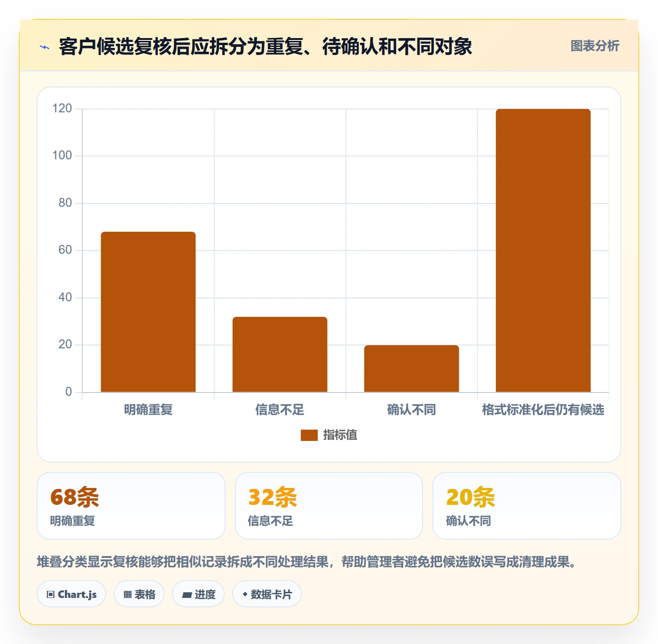Open the 68条 明确重复 data card
This screenshot has width=658, height=644.
coord(131,506)
